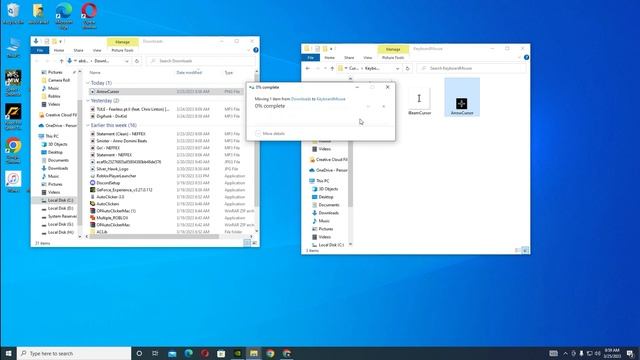The width and height of the screenshot is (640, 360).
Task: Pause the file move operation
Action: [368, 106]
